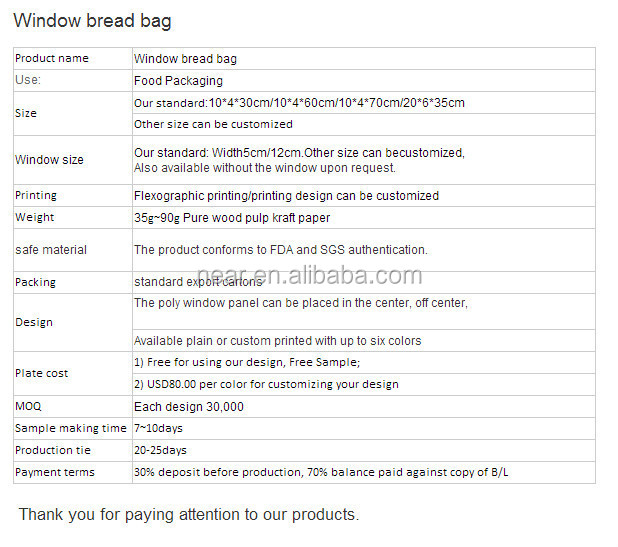Click the '30% deposit before production' payment cell
Image resolution: width=618 pixels, height=547 pixels.
[364, 472]
